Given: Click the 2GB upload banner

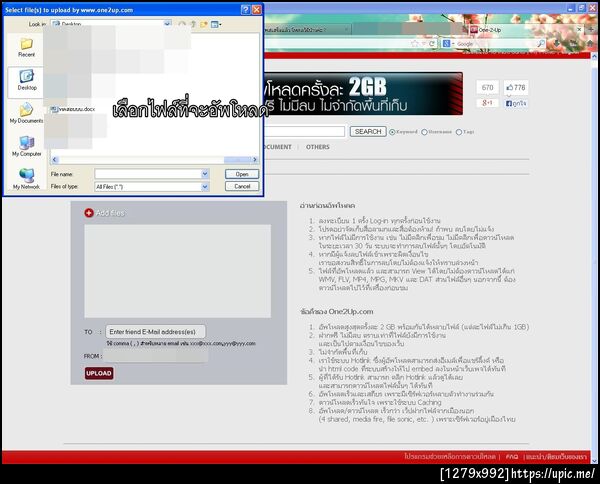Looking at the screenshot, I should pos(363,94).
